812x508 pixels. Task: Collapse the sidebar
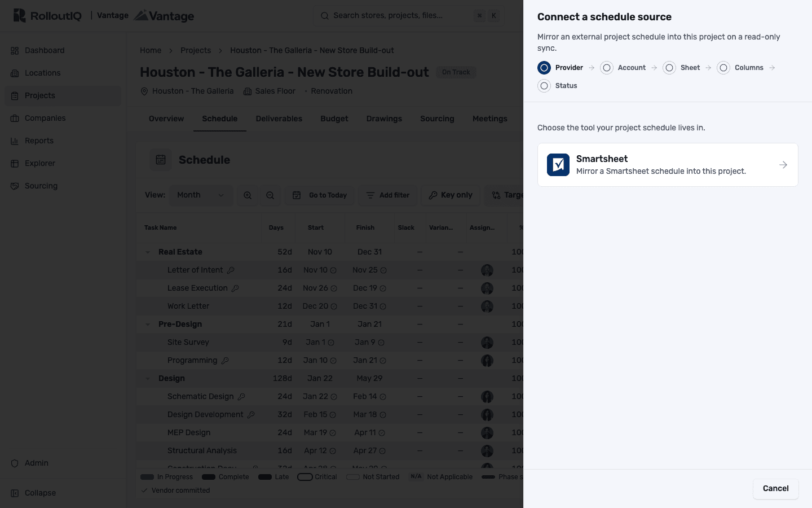point(63,493)
